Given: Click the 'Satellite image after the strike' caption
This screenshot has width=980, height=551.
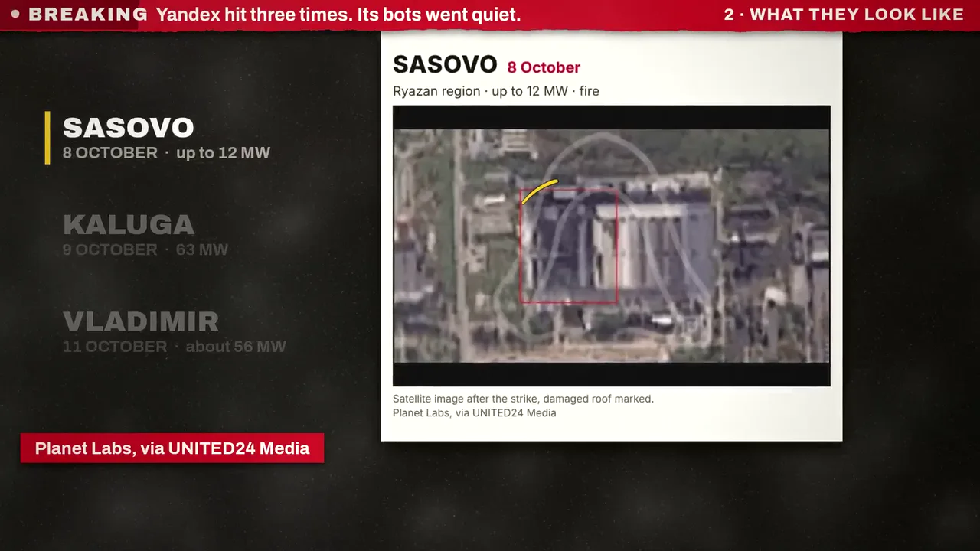Looking at the screenshot, I should click(x=523, y=399).
